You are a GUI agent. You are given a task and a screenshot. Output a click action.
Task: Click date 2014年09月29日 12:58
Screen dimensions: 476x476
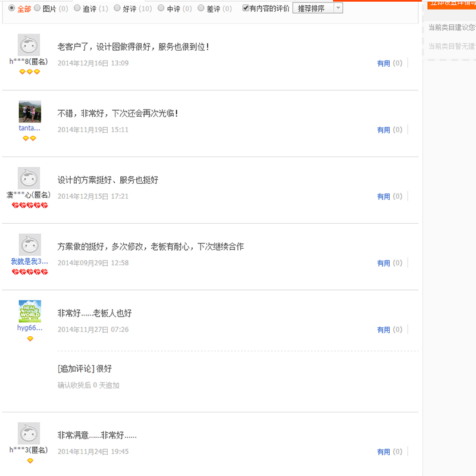point(93,263)
